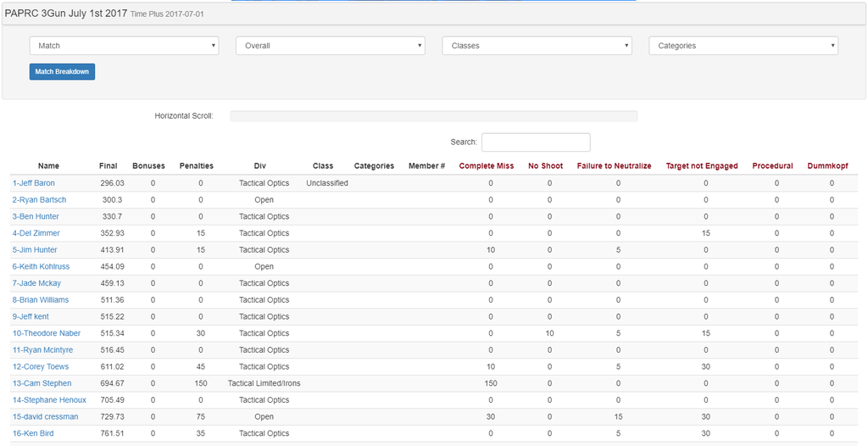Open 15-david cressman shooter link

[x=46, y=416]
